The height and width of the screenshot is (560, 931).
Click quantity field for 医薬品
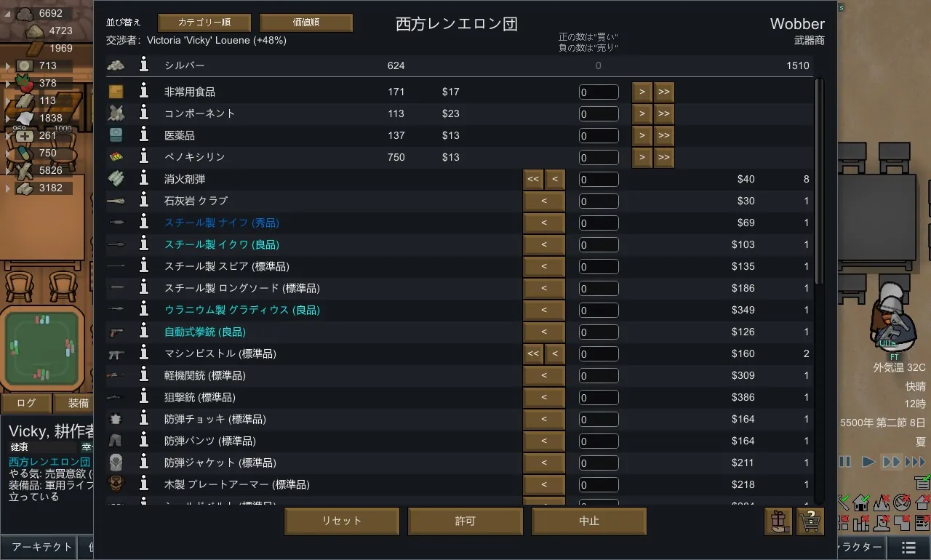(599, 135)
